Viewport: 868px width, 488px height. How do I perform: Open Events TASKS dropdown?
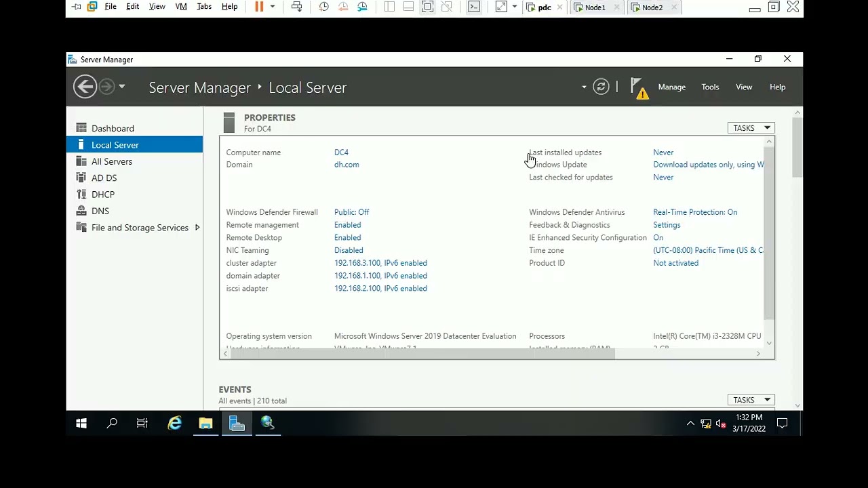(751, 400)
